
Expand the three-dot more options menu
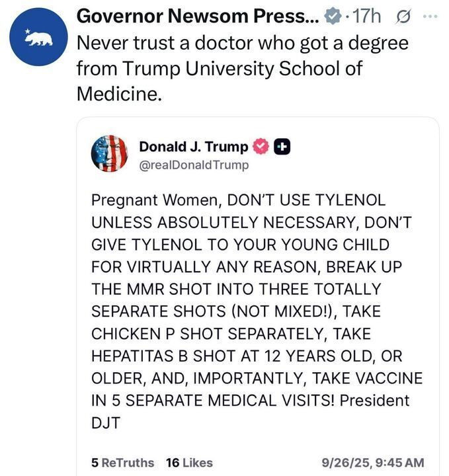tap(430, 16)
